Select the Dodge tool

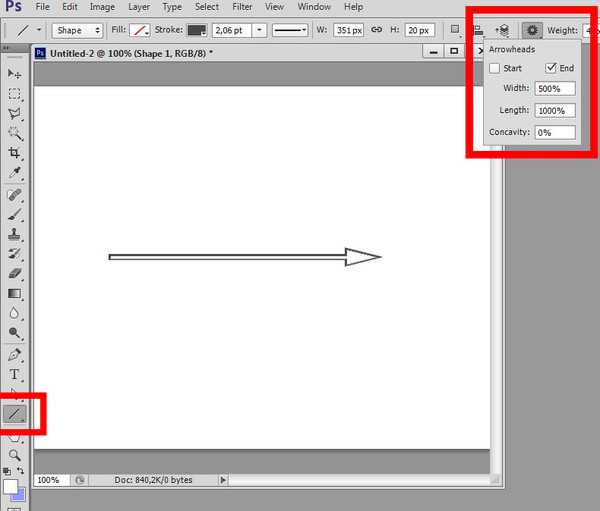15,333
